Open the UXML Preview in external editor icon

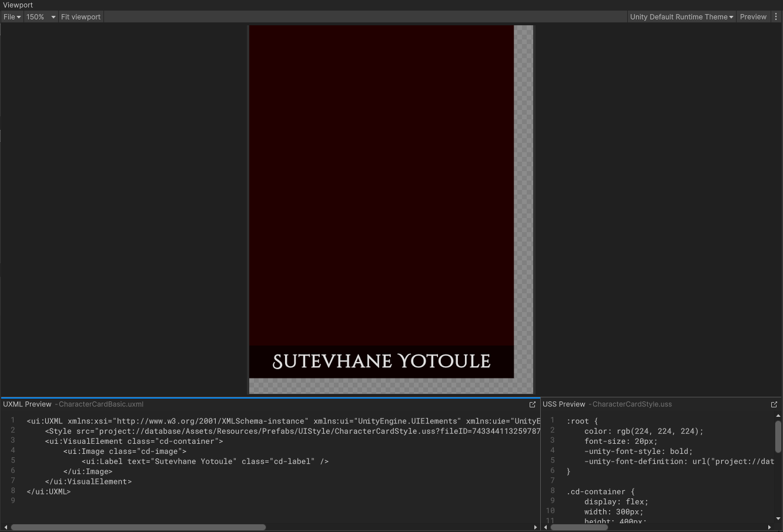(533, 404)
